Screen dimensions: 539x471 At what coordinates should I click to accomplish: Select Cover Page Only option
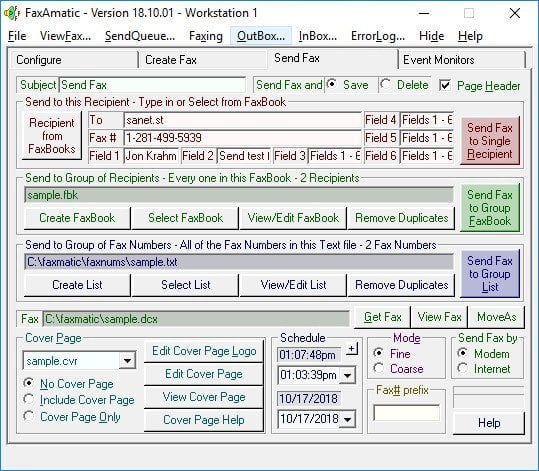pyautogui.click(x=72, y=417)
